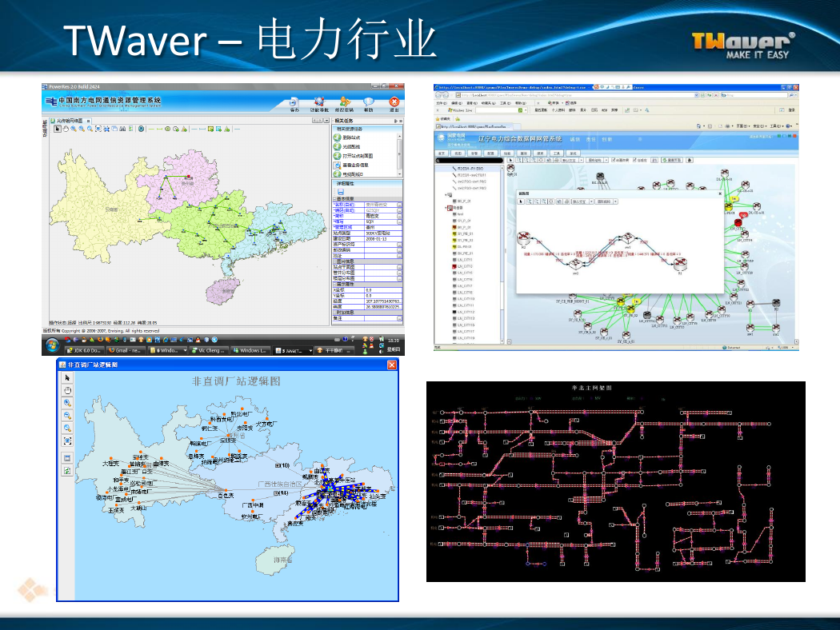Click the Windows Start orb
Screen dimensions: 840x630
click(x=52, y=345)
